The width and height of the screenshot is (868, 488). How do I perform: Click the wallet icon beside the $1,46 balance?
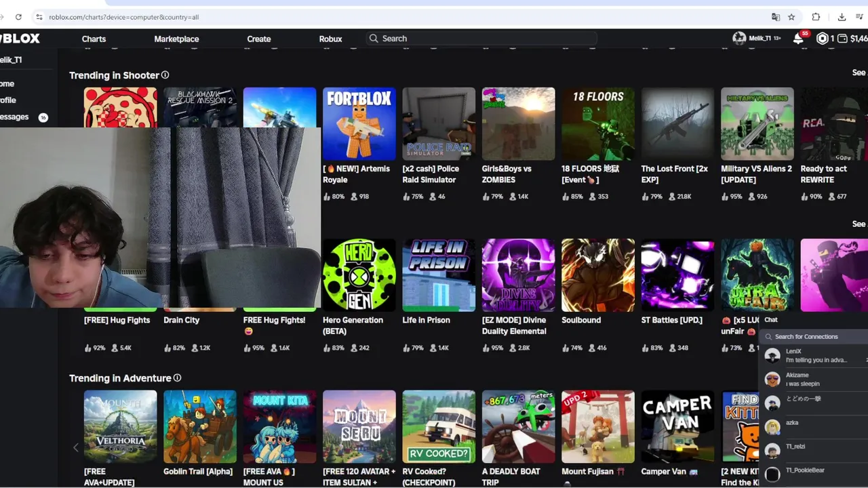tap(842, 39)
